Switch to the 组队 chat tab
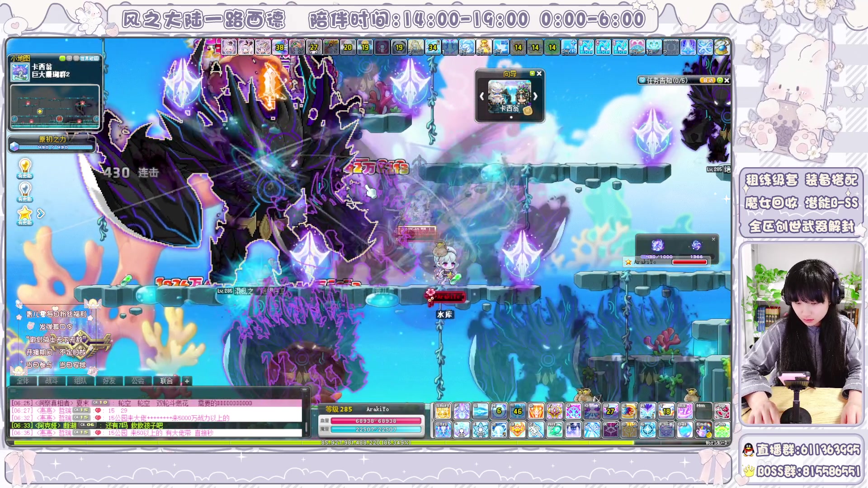This screenshot has width=868, height=488. 80,381
